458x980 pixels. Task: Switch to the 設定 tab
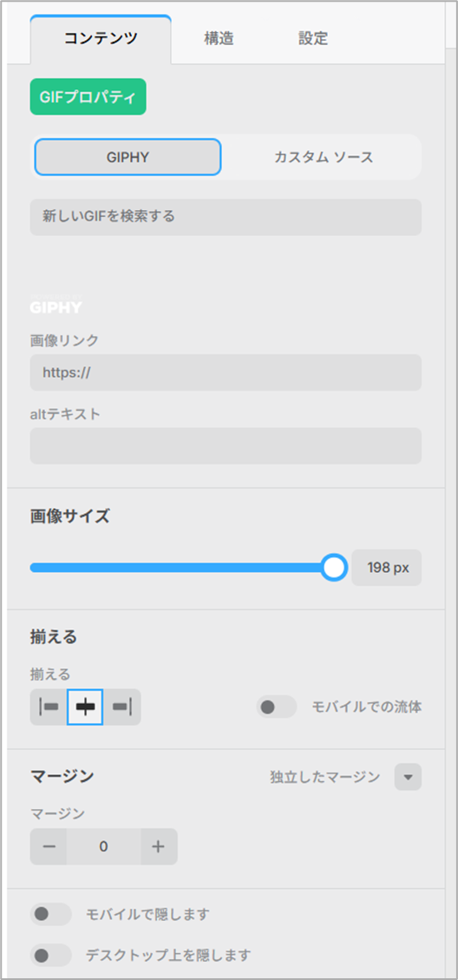coord(313,39)
